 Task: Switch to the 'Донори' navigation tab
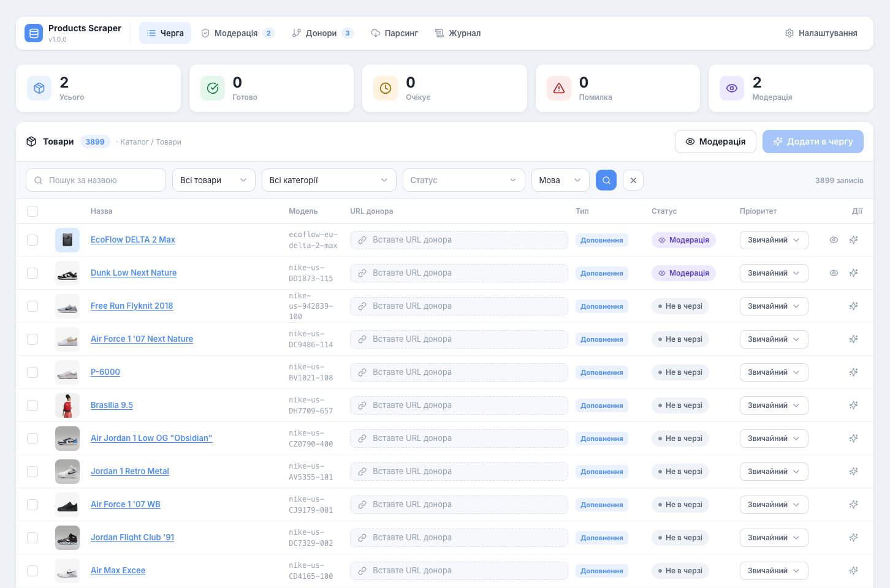point(323,33)
